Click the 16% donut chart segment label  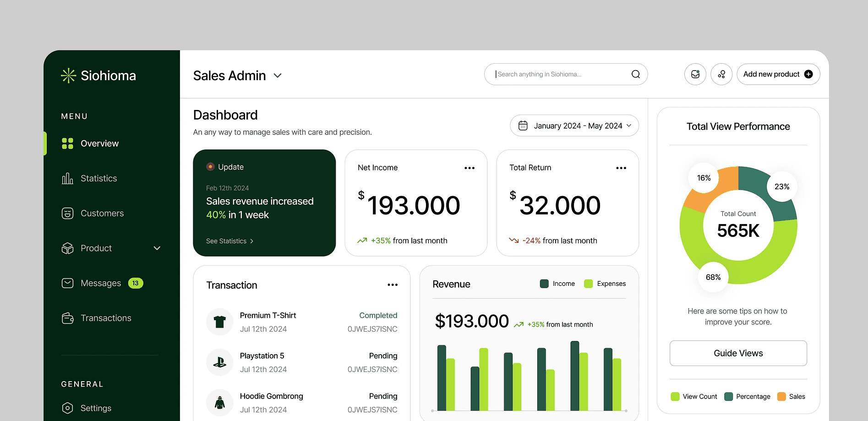tap(704, 178)
